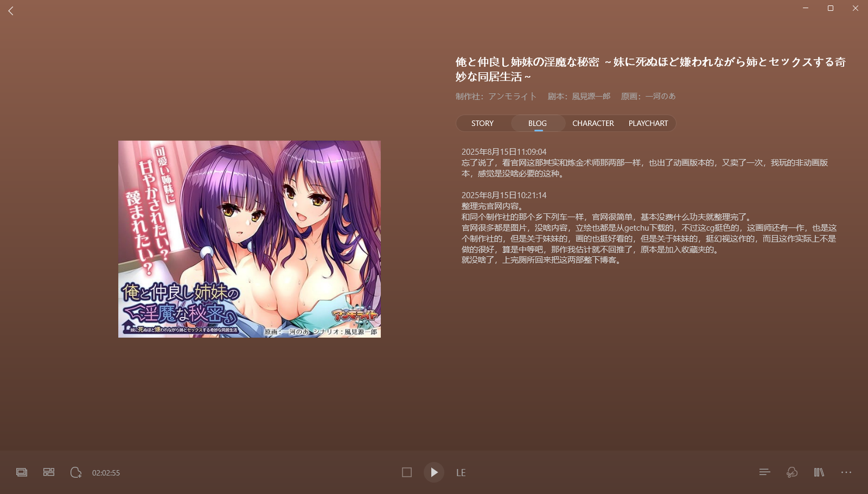This screenshot has height=494, width=868.
Task: Click the game title heading text
Action: [650, 69]
